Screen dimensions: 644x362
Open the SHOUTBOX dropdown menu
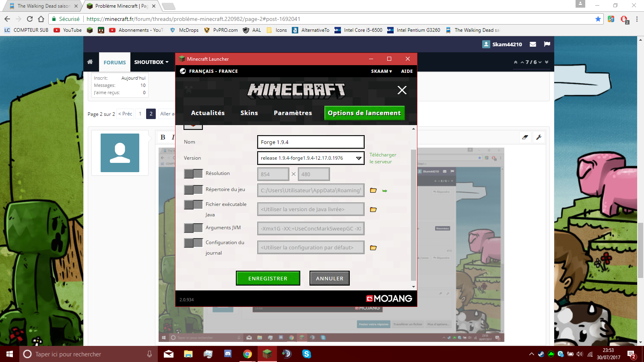click(x=151, y=62)
